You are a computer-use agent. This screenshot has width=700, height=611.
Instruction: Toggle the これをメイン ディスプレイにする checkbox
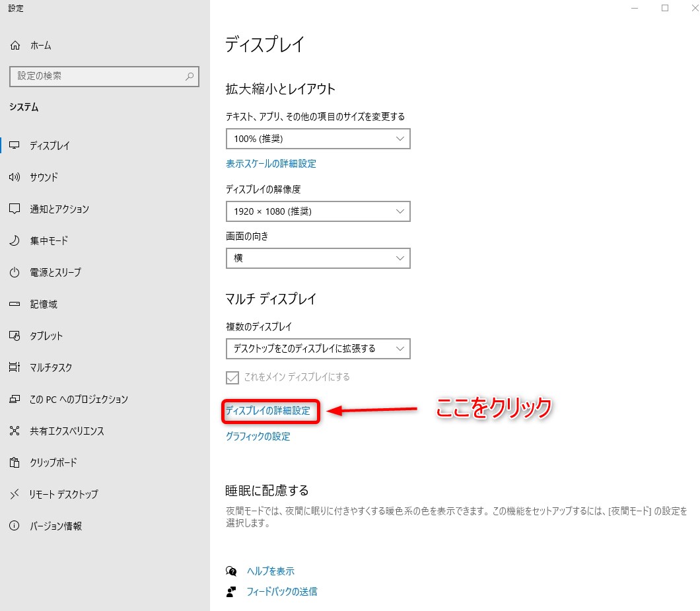click(x=232, y=377)
